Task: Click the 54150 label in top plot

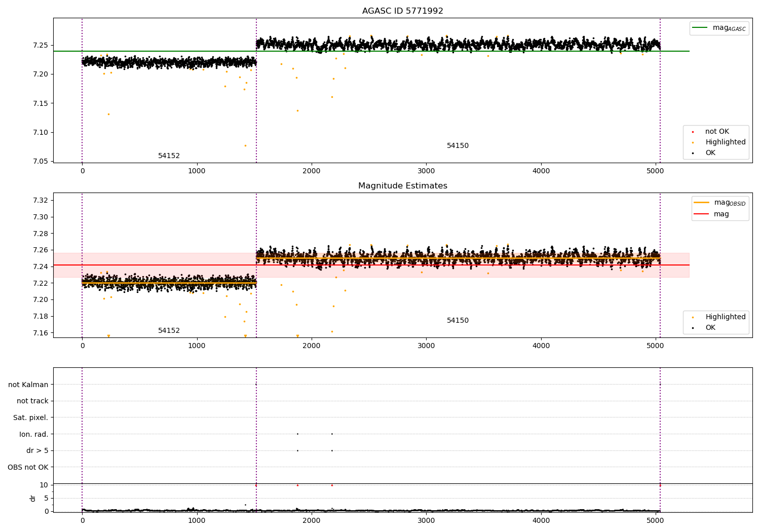Action: click(x=458, y=146)
